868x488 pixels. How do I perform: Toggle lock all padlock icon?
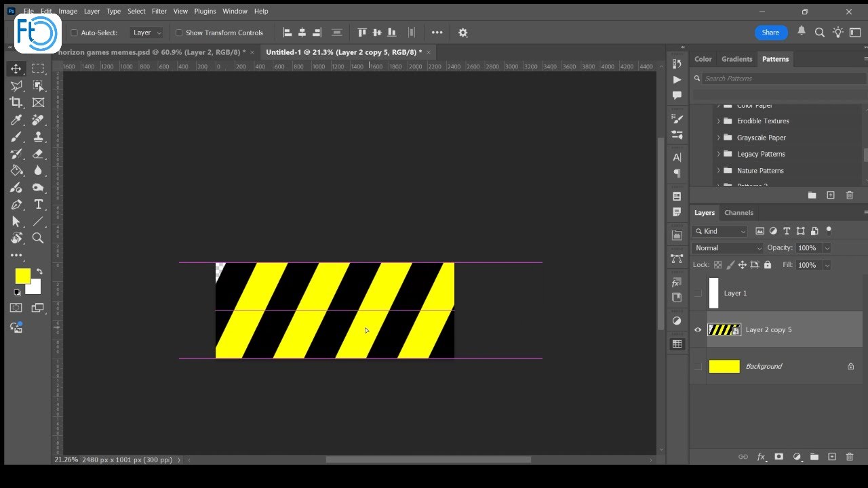click(x=768, y=265)
